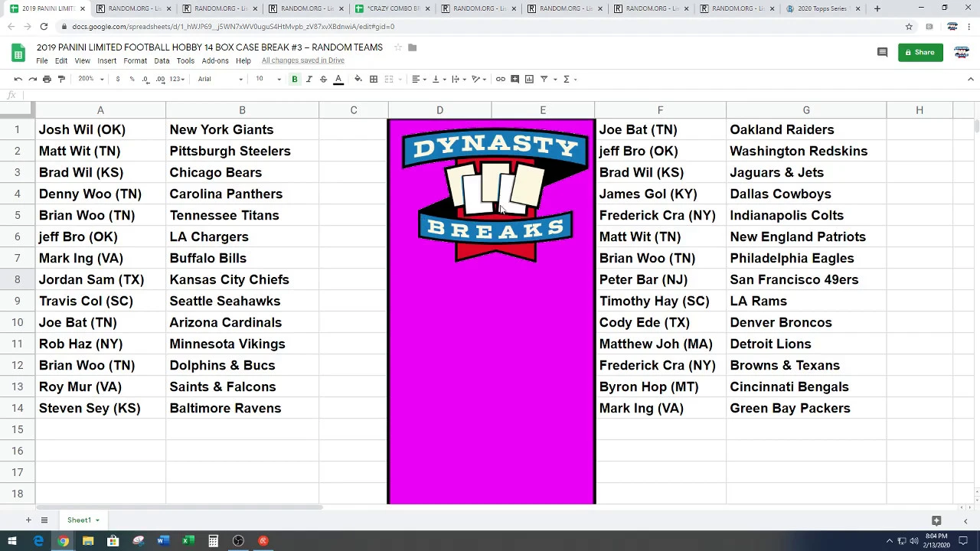Click All changes saved in Drive link
This screenshot has width=980, height=551.
click(x=303, y=60)
